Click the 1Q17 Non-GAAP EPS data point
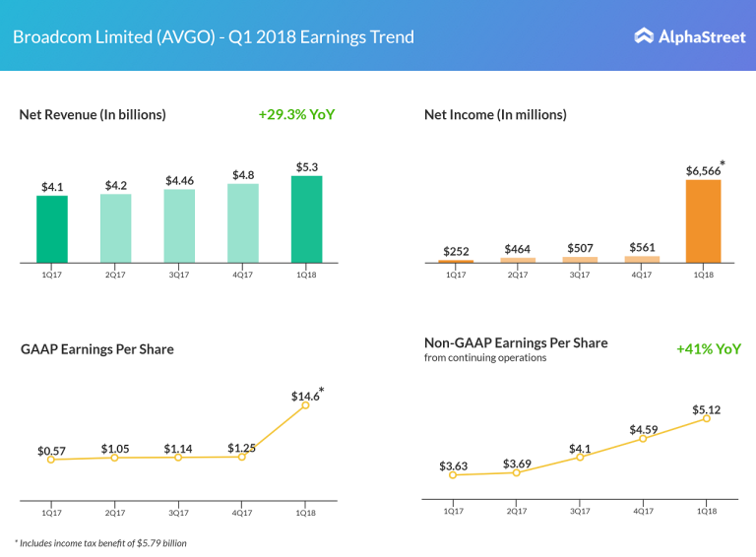 pyautogui.click(x=453, y=475)
